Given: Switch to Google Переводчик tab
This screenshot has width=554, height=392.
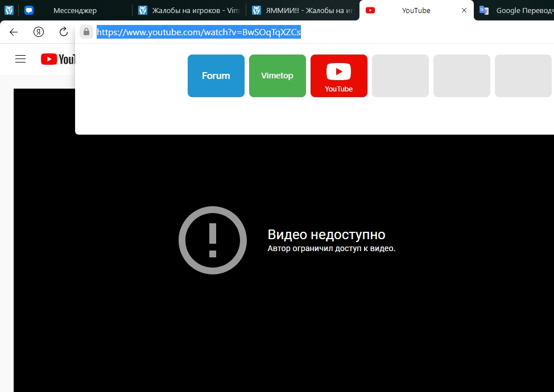Looking at the screenshot, I should click(516, 10).
